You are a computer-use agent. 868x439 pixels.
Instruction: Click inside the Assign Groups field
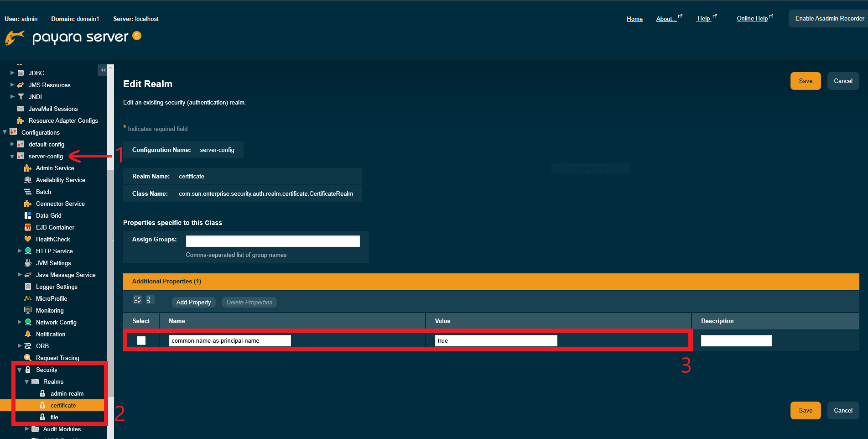272,241
